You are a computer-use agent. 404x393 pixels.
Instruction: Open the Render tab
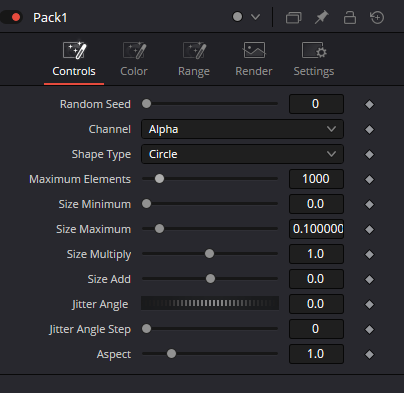pos(254,60)
